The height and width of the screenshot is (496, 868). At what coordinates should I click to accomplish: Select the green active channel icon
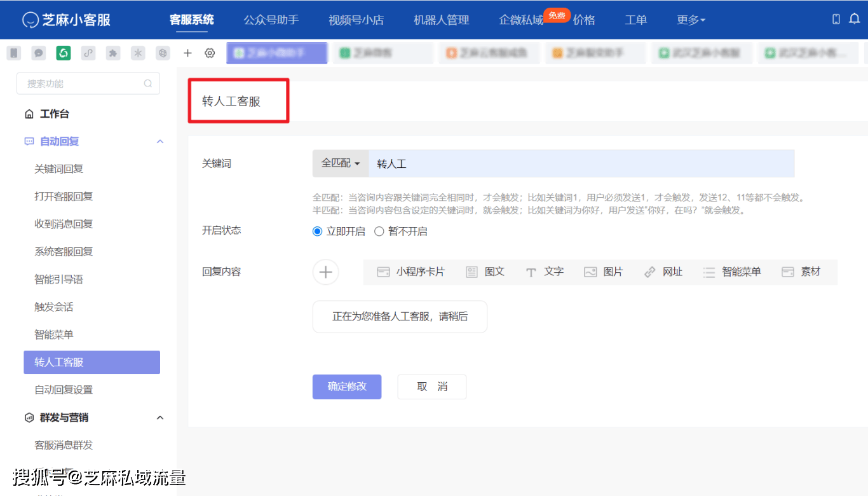[63, 53]
